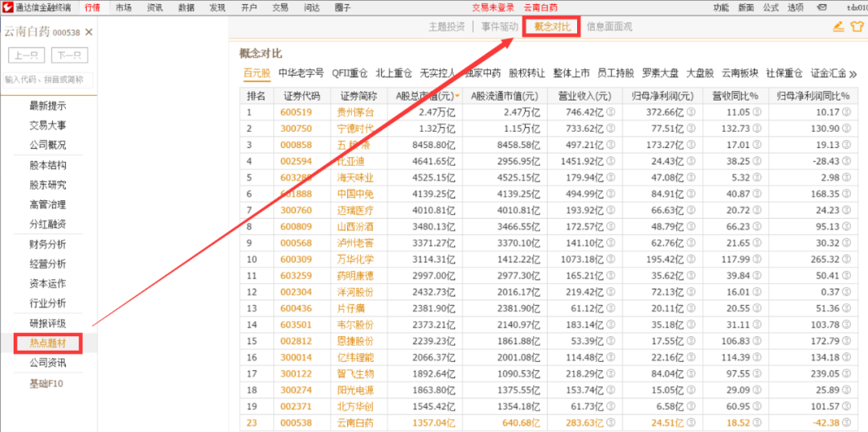Click the 上一只 previous stock button
Viewport: 868px width, 432px height.
tap(27, 56)
